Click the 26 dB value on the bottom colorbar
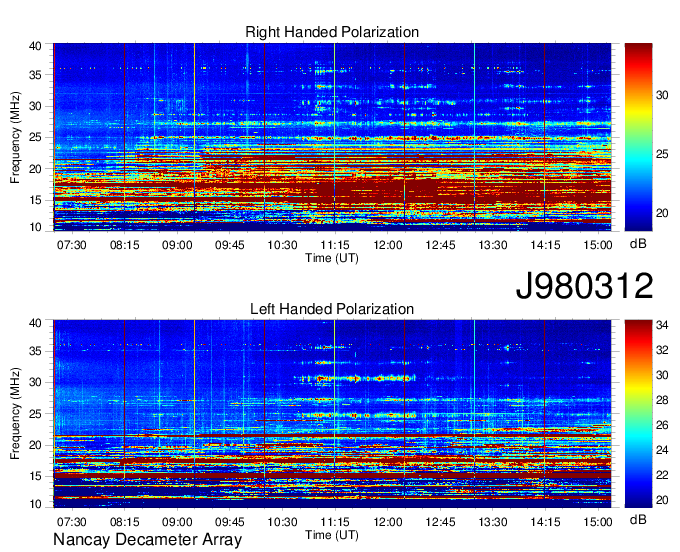Screen dimensions: 680x552 click(x=662, y=425)
